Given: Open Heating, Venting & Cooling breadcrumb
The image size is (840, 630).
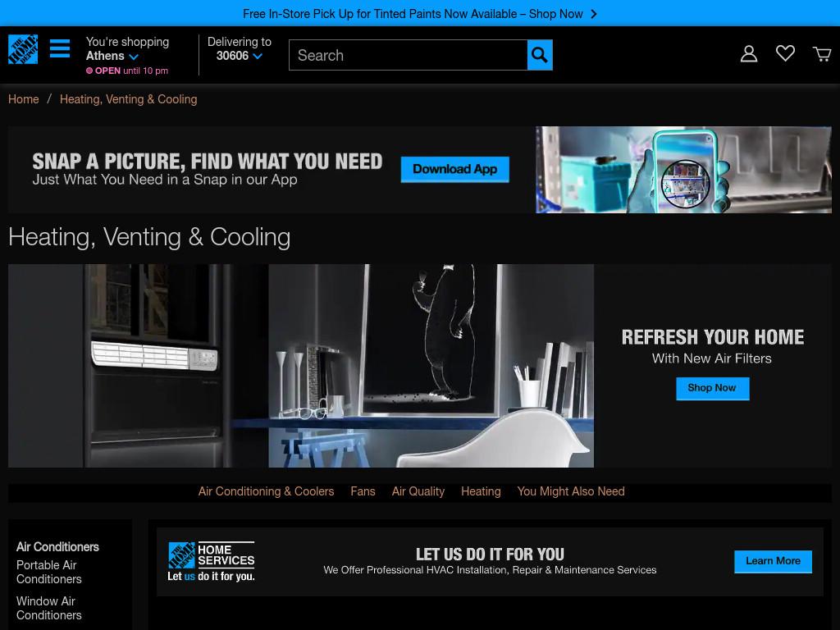Looking at the screenshot, I should click(129, 99).
